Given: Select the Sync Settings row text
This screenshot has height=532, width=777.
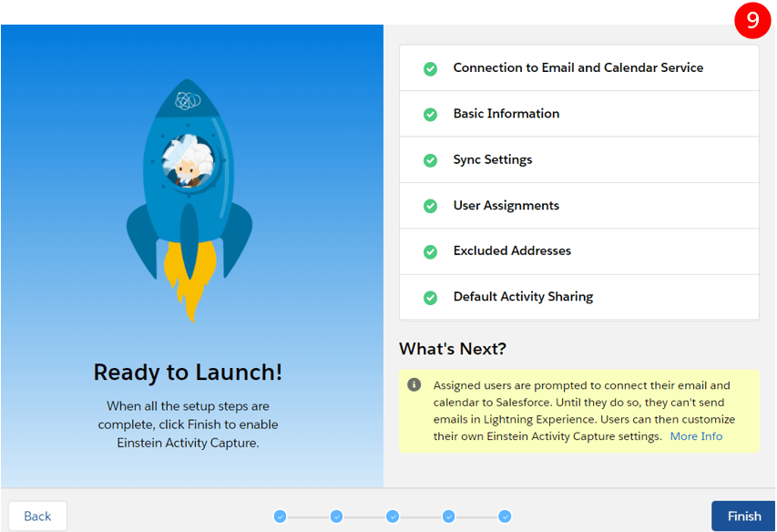Looking at the screenshot, I should 493,159.
